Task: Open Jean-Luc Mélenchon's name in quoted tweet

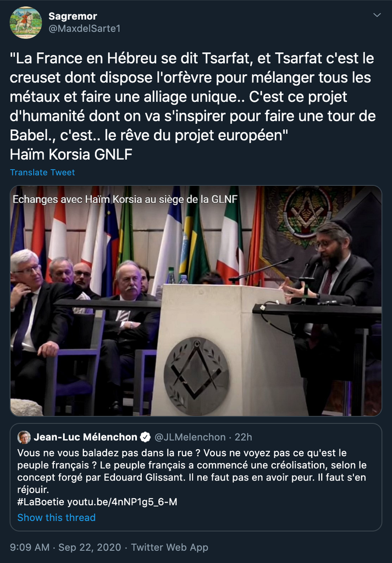Action: coord(85,437)
